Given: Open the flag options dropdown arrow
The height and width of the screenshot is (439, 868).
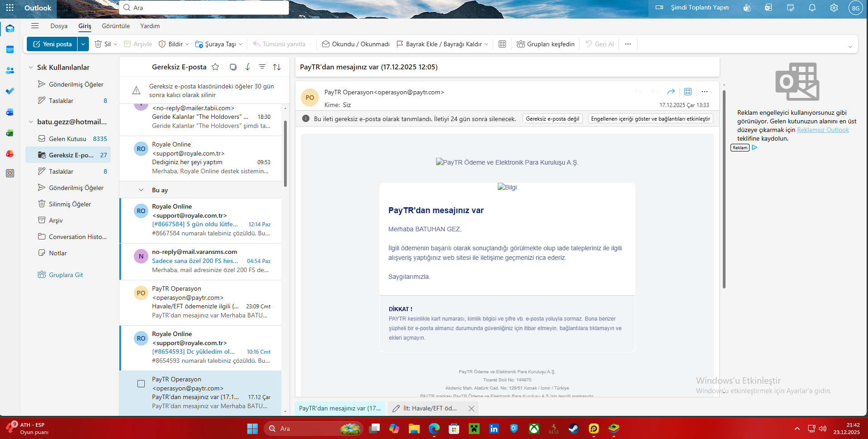Looking at the screenshot, I should pyautogui.click(x=486, y=44).
